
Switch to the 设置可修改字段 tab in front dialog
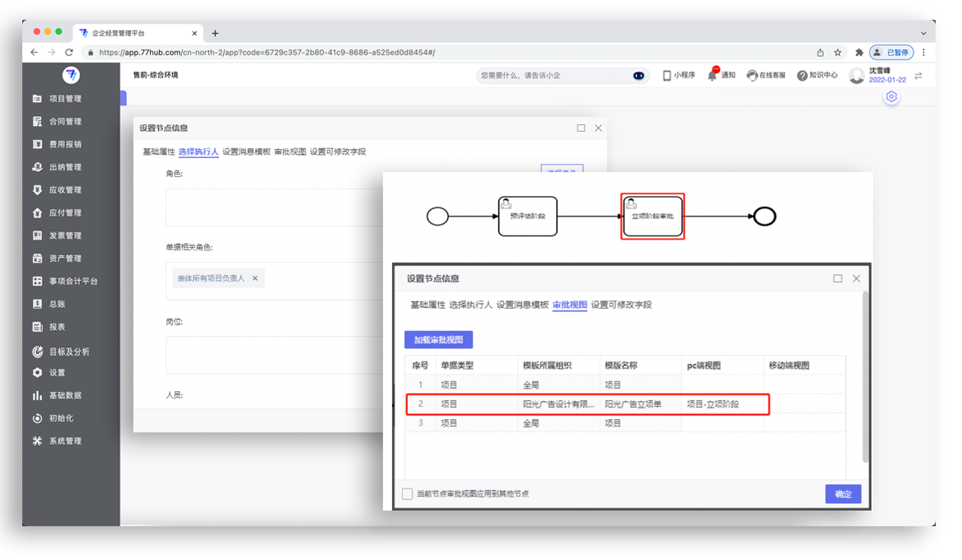pos(621,305)
